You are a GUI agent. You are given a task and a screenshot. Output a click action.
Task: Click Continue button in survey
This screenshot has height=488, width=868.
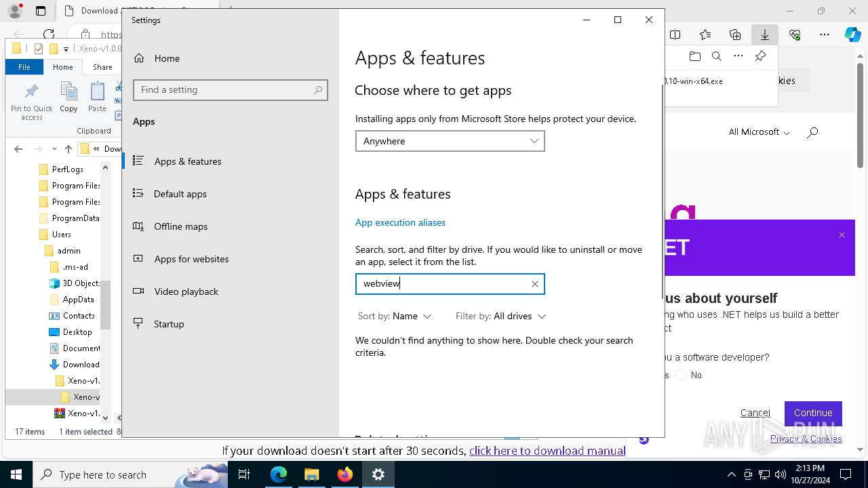[813, 413]
